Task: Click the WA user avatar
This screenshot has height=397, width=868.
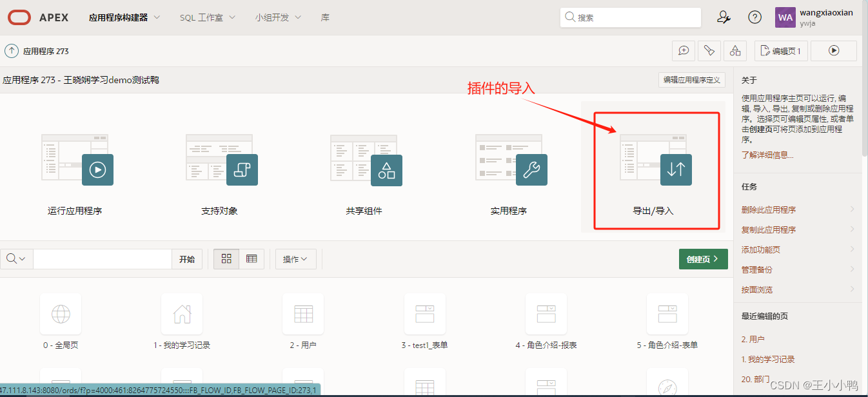Action: (x=785, y=17)
